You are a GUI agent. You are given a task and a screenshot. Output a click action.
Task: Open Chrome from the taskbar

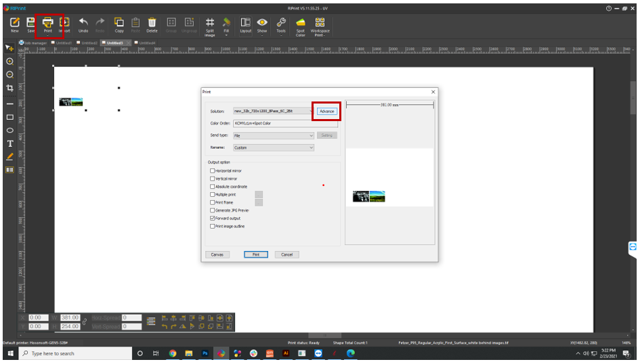pos(173,353)
